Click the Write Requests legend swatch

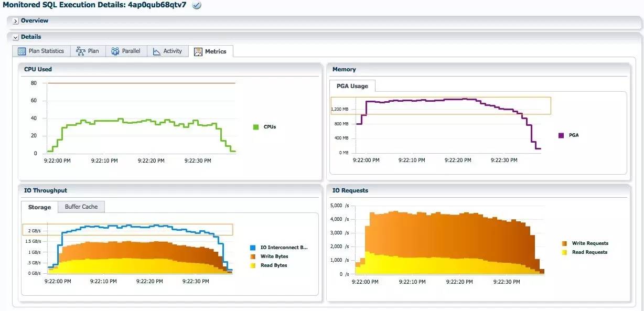[564, 243]
